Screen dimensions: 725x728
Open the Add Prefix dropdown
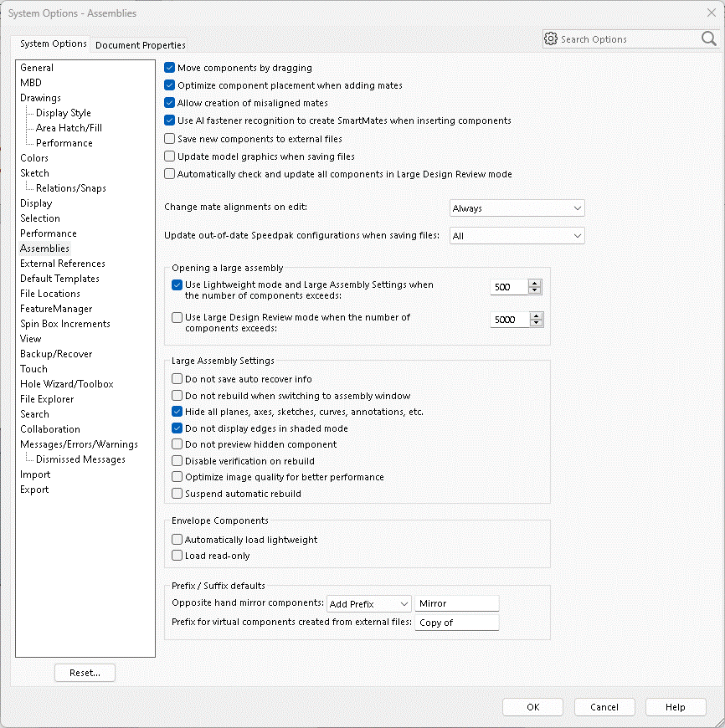pos(368,603)
